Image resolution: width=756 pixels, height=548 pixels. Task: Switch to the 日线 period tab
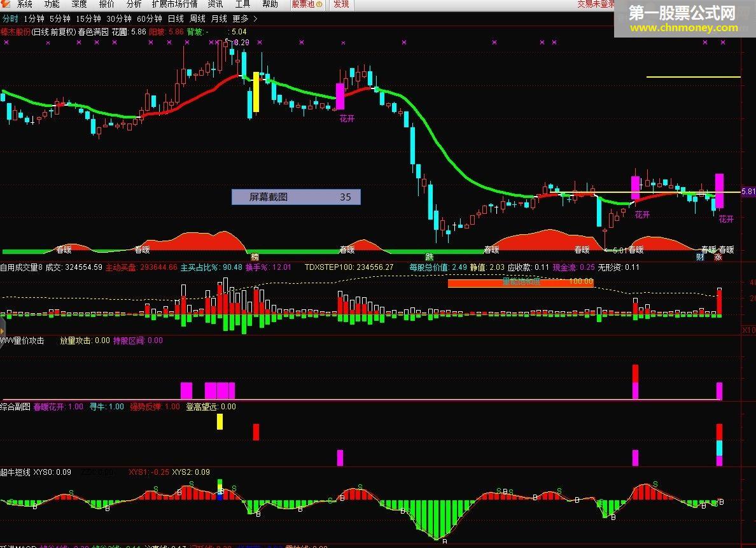[176, 19]
